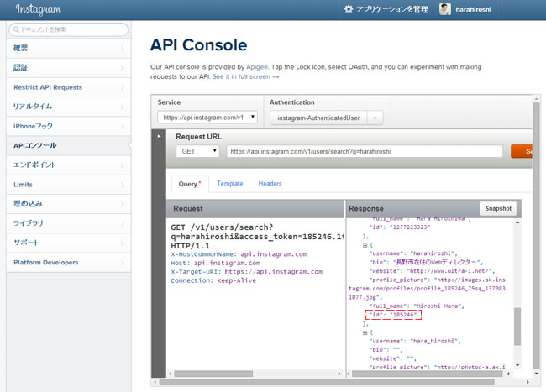Click the Snapshot button
This screenshot has width=546, height=392.
pyautogui.click(x=498, y=208)
